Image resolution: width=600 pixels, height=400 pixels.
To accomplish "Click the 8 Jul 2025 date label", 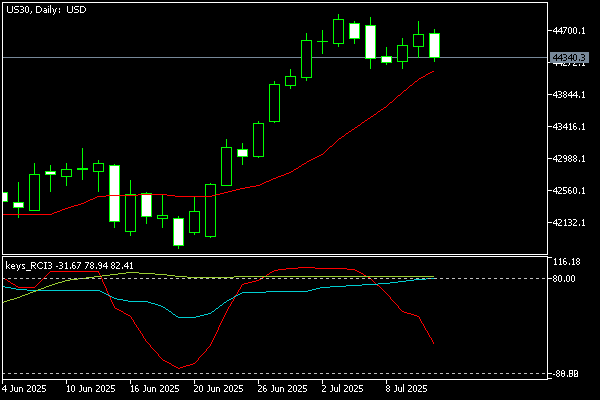I will [x=406, y=389].
